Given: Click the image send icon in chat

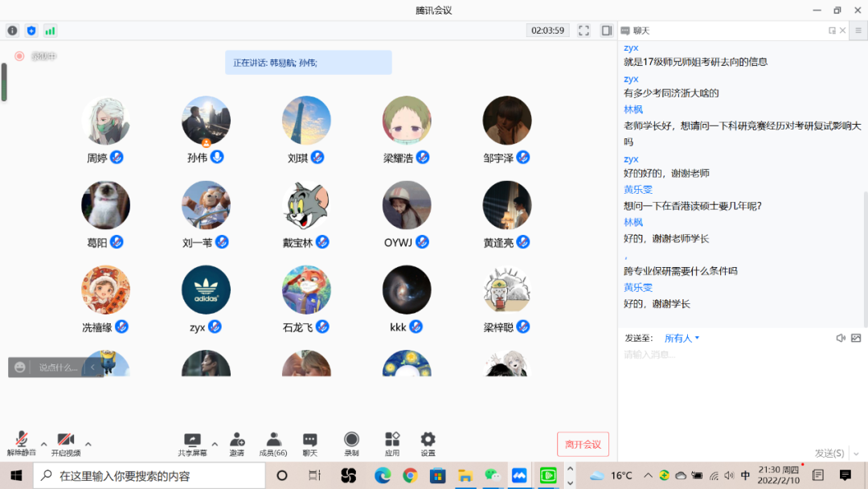Looking at the screenshot, I should click(x=856, y=339).
